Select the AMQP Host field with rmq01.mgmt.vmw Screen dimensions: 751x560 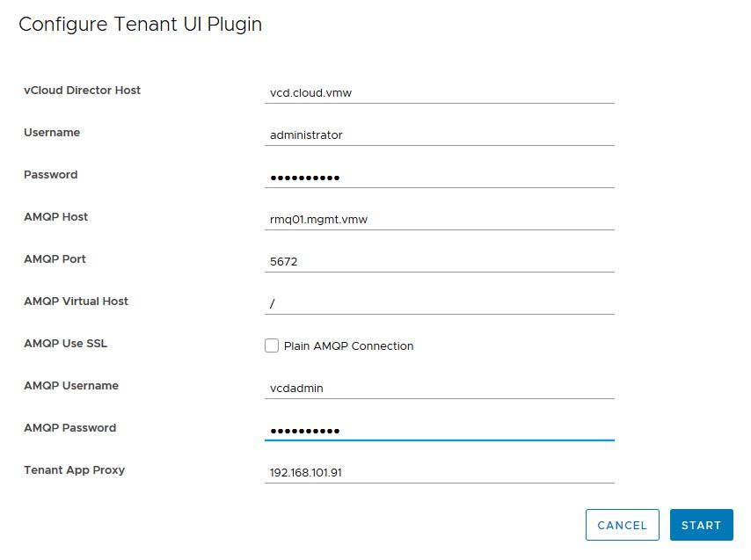pos(439,219)
